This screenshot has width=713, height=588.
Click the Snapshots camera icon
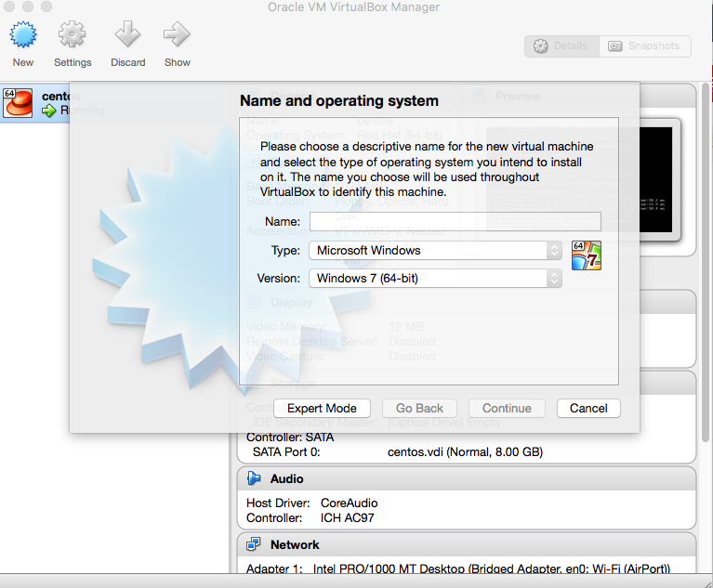point(614,46)
